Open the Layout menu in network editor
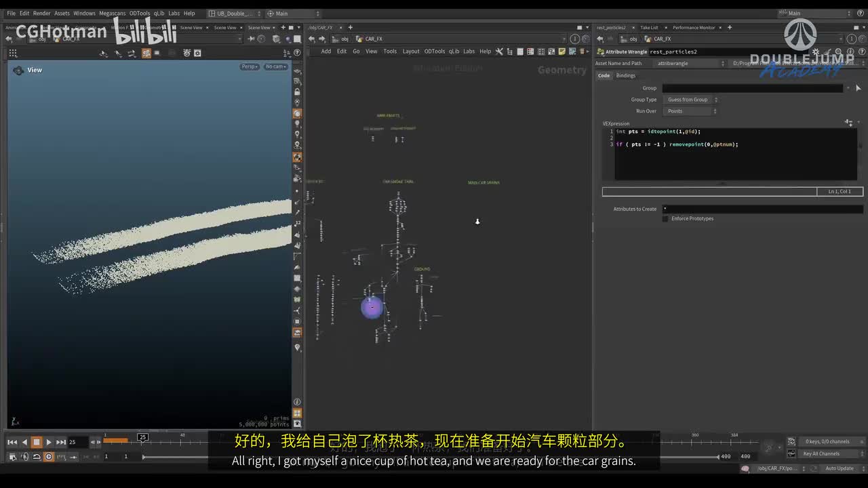Viewport: 868px width, 488px height. tap(411, 52)
